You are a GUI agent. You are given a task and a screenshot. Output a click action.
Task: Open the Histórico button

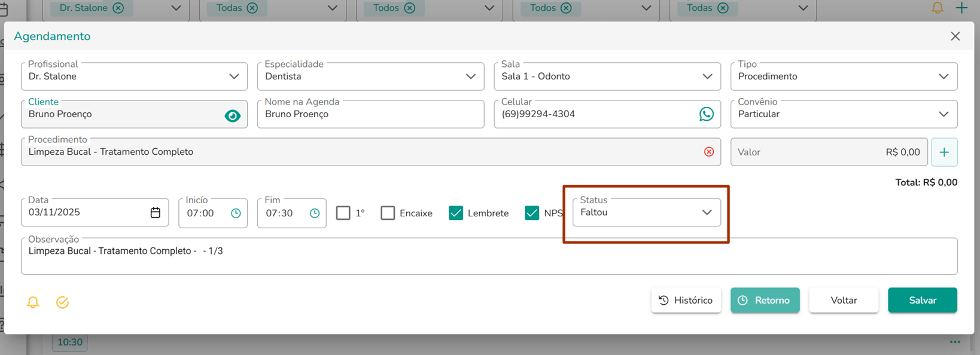point(686,300)
